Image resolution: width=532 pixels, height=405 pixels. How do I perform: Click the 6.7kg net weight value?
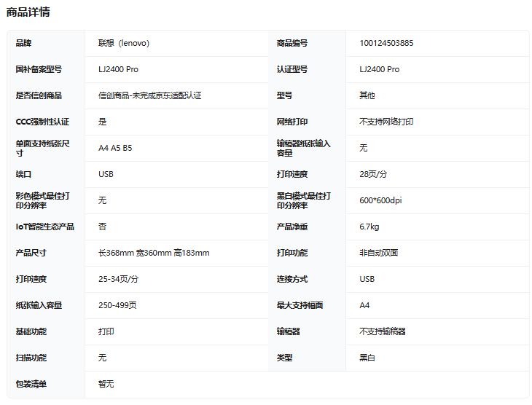click(x=369, y=227)
